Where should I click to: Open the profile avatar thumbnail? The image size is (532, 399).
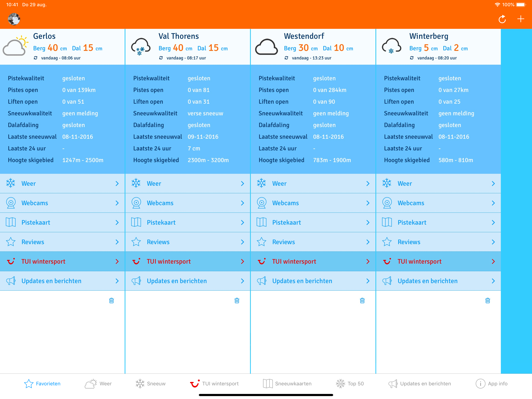click(14, 19)
